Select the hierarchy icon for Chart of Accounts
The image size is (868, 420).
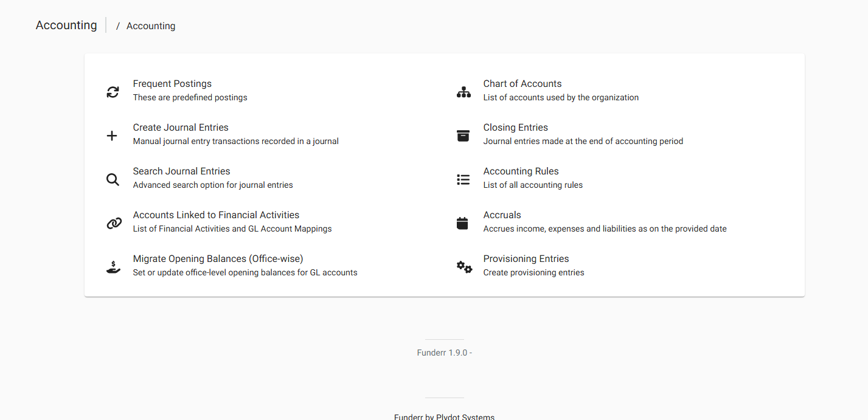464,91
